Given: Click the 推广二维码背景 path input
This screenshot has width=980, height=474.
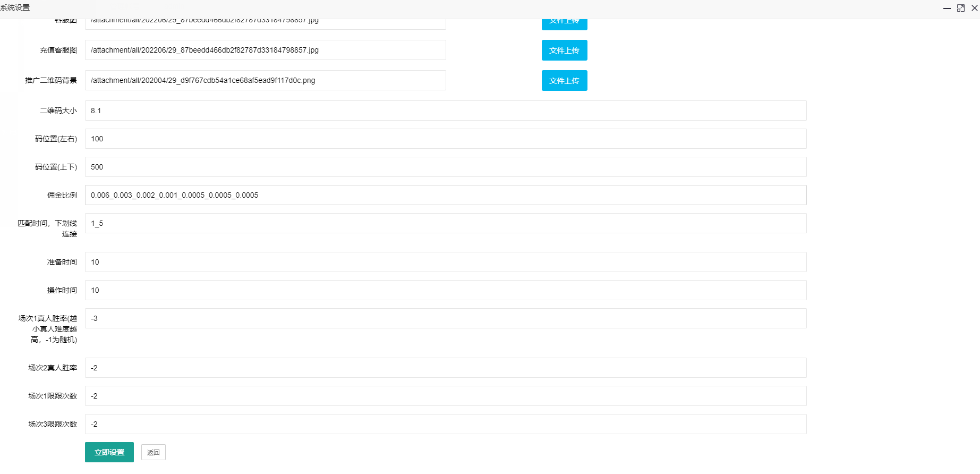Looking at the screenshot, I should pyautogui.click(x=265, y=80).
